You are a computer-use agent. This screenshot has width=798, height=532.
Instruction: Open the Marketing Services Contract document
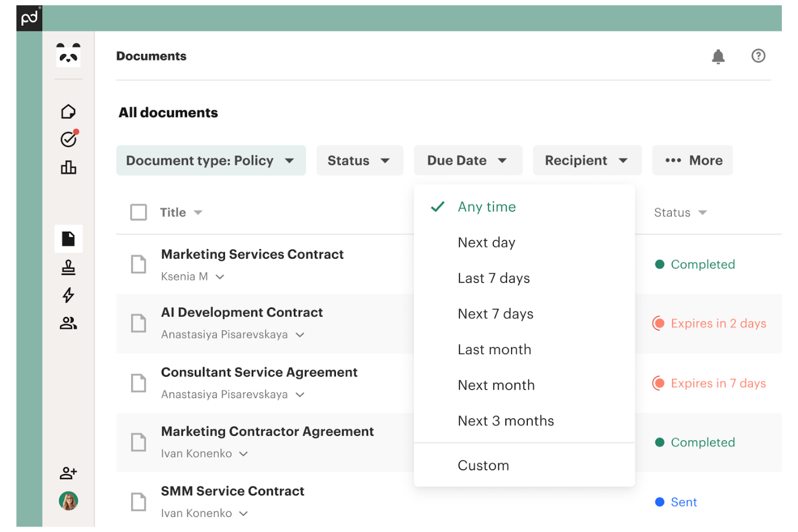252,254
